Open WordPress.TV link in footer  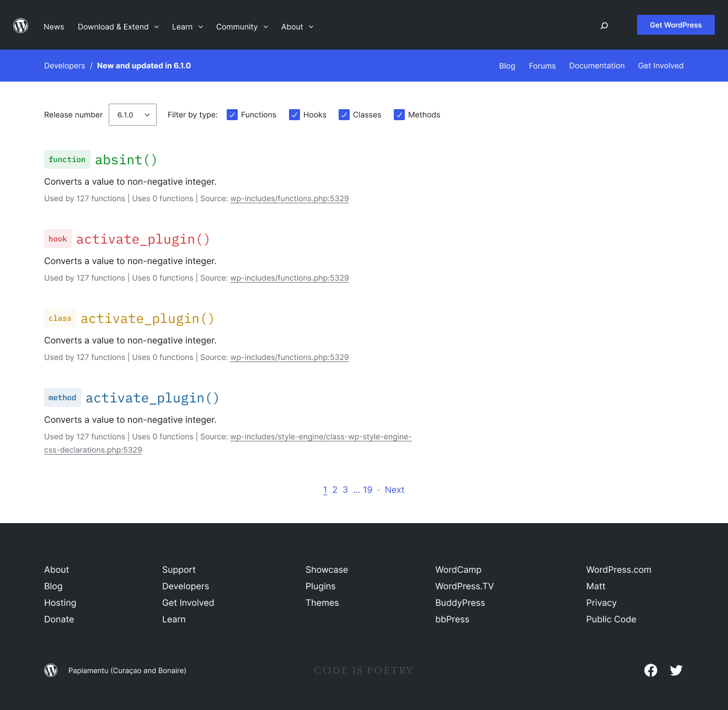tap(464, 586)
